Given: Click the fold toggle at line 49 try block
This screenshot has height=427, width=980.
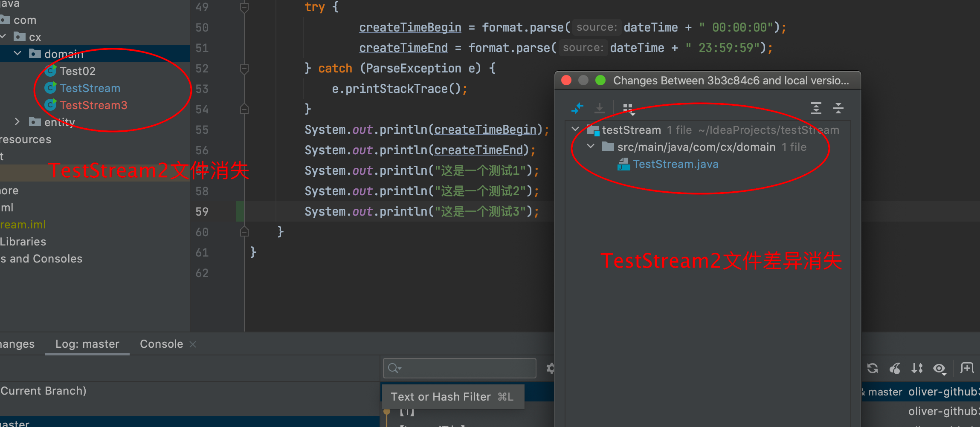Looking at the screenshot, I should tap(244, 7).
